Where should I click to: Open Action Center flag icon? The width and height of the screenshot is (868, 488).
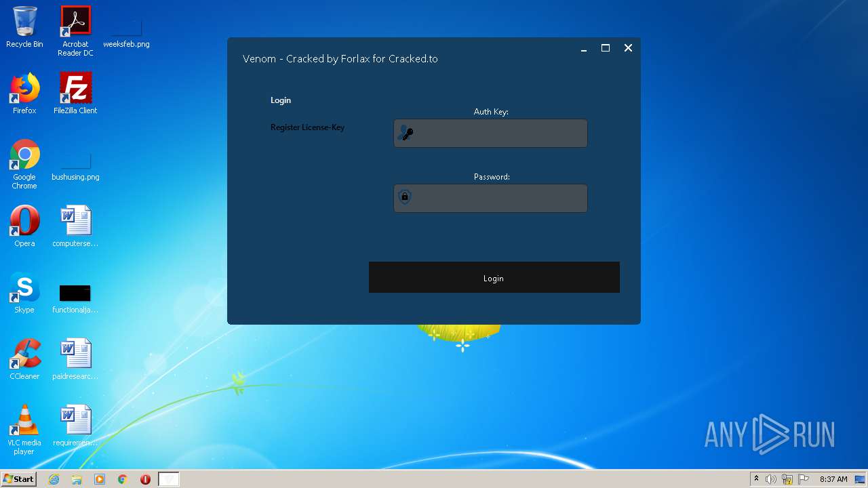804,479
